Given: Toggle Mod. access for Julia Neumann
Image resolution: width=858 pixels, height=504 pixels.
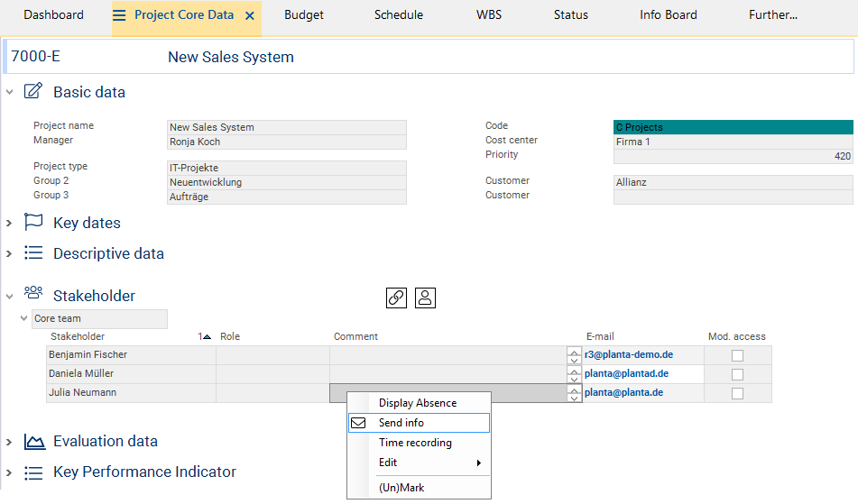Looking at the screenshot, I should [738, 393].
